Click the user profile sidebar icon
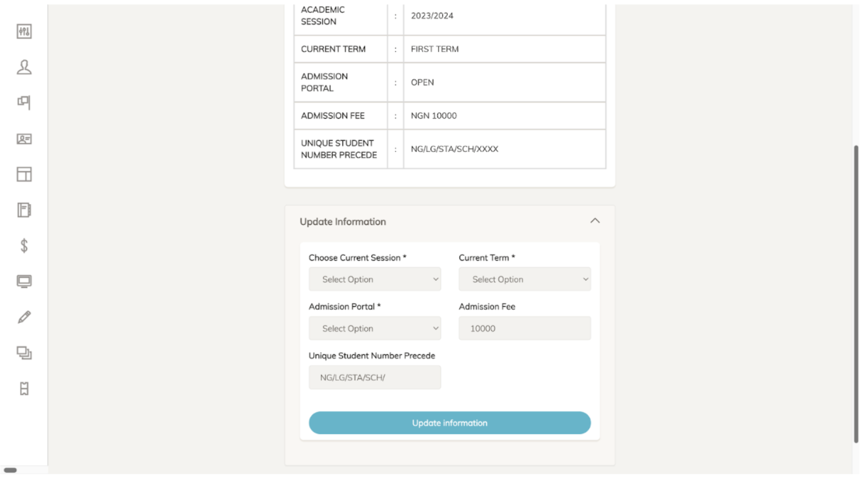 [x=24, y=67]
